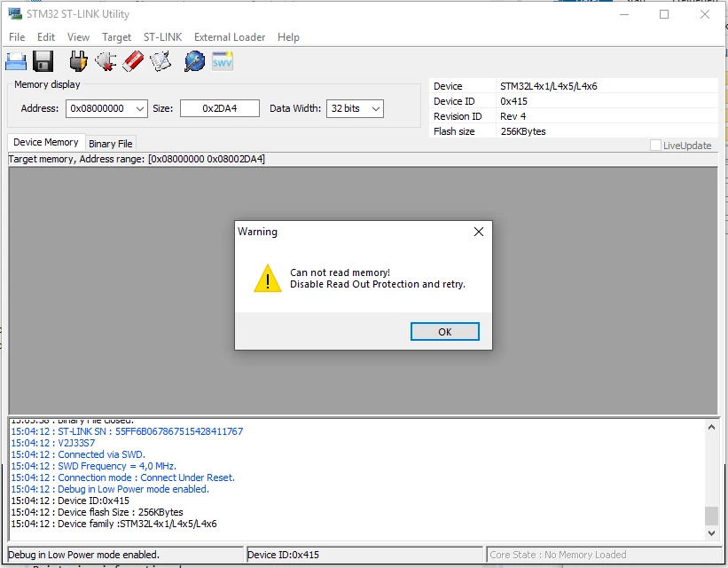Click the Open file toolbar icon
Screen dimensions: 728x568
point(16,61)
